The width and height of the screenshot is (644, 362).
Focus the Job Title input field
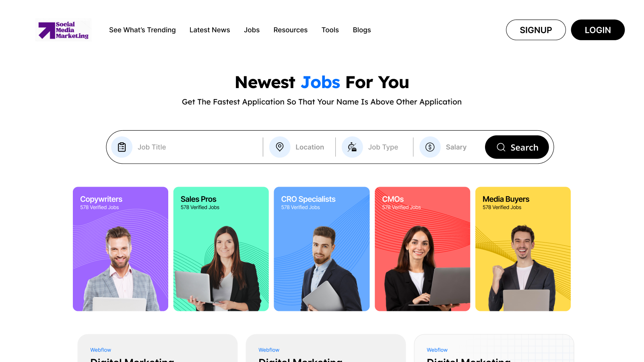tap(197, 147)
